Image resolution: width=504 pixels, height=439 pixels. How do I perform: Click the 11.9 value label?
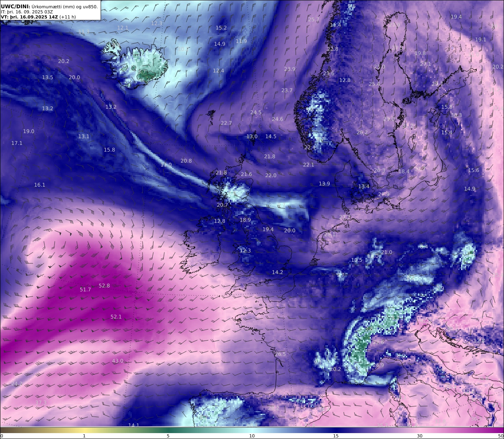tap(241, 41)
